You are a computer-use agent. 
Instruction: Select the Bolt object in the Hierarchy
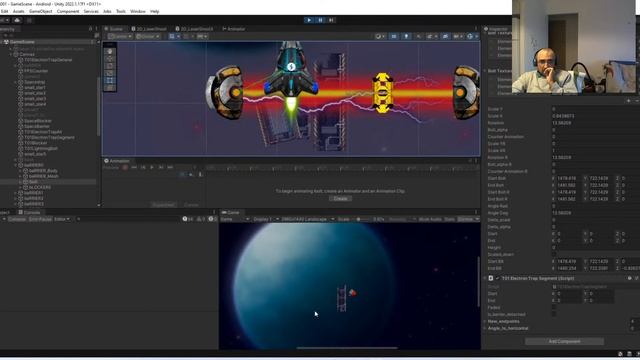tap(33, 182)
